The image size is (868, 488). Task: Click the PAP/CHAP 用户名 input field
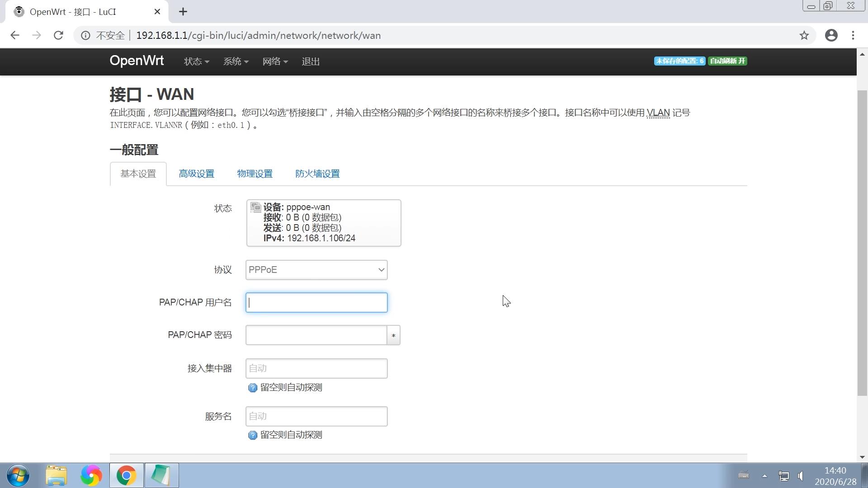[x=316, y=302]
